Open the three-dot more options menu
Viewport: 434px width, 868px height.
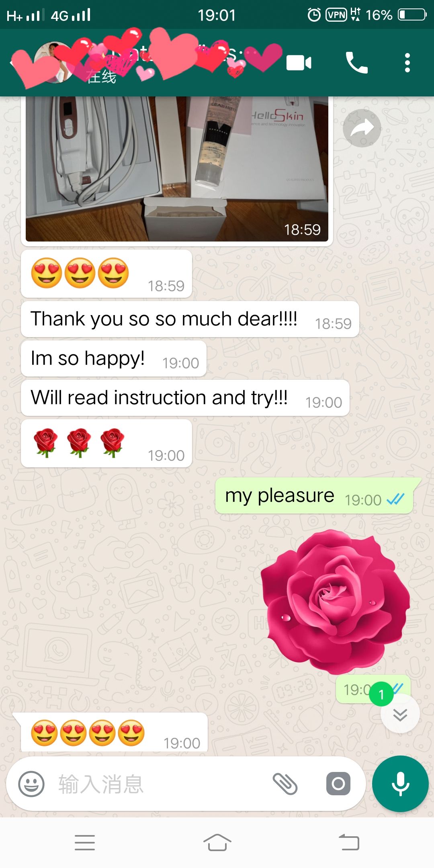(407, 63)
